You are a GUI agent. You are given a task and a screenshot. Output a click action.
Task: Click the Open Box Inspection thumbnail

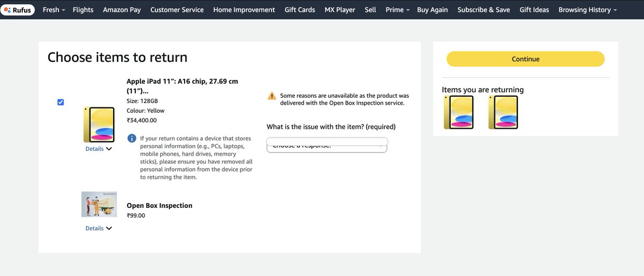pos(99,204)
